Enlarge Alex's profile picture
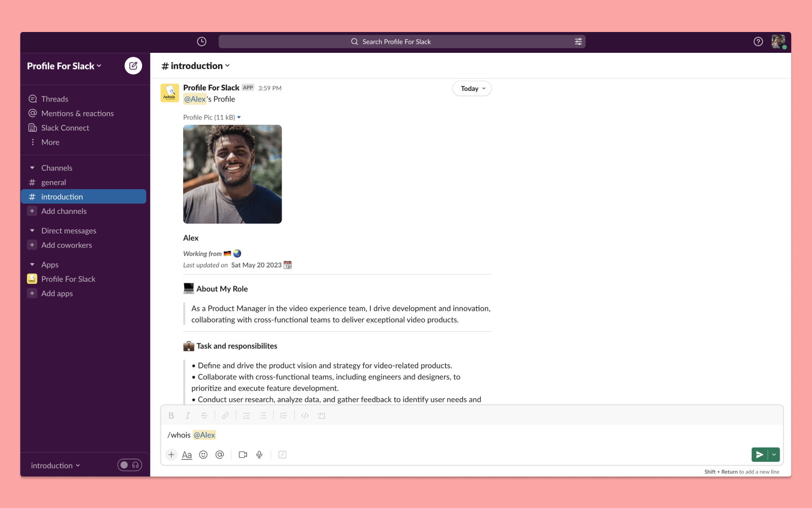 point(232,174)
